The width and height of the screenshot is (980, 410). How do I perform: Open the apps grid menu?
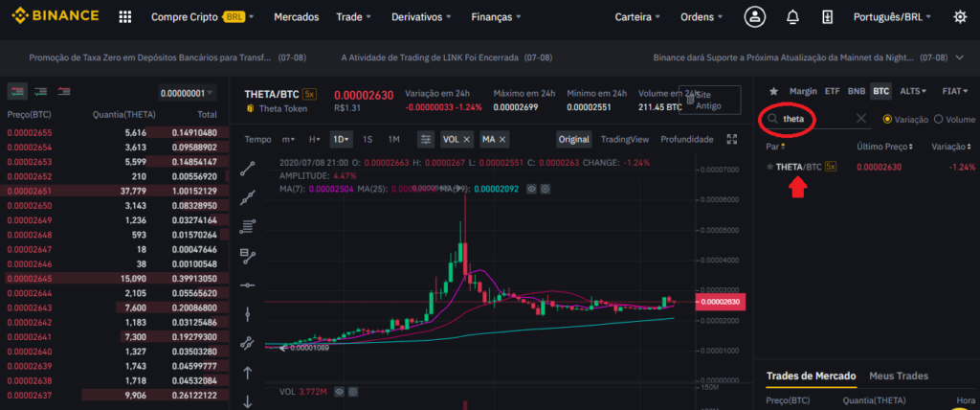coord(125,17)
